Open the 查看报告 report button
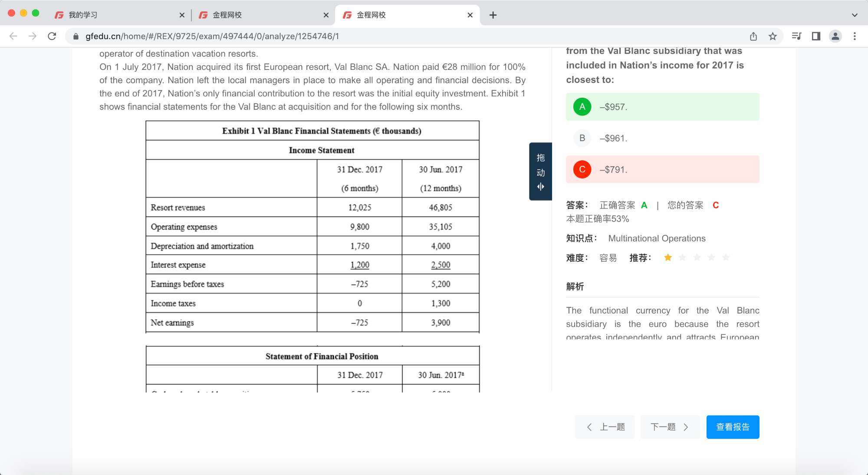Viewport: 868px width, 475px height. 733,427
